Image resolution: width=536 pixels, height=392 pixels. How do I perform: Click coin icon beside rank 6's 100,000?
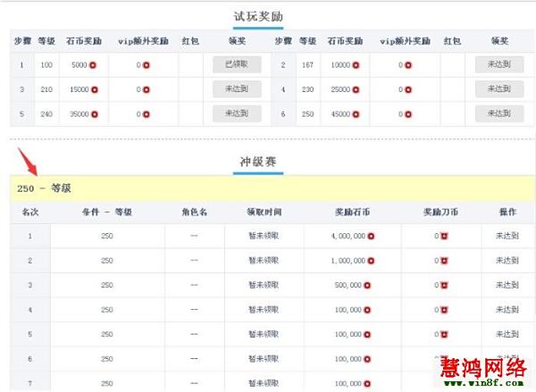[367, 359]
